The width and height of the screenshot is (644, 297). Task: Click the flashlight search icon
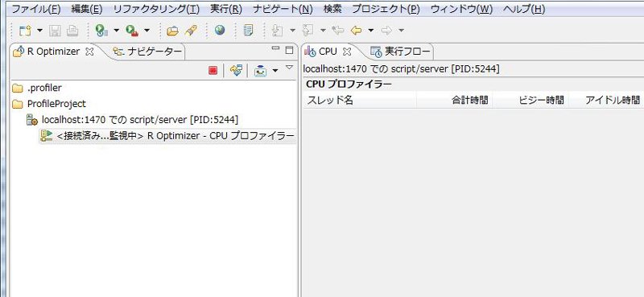[191, 30]
